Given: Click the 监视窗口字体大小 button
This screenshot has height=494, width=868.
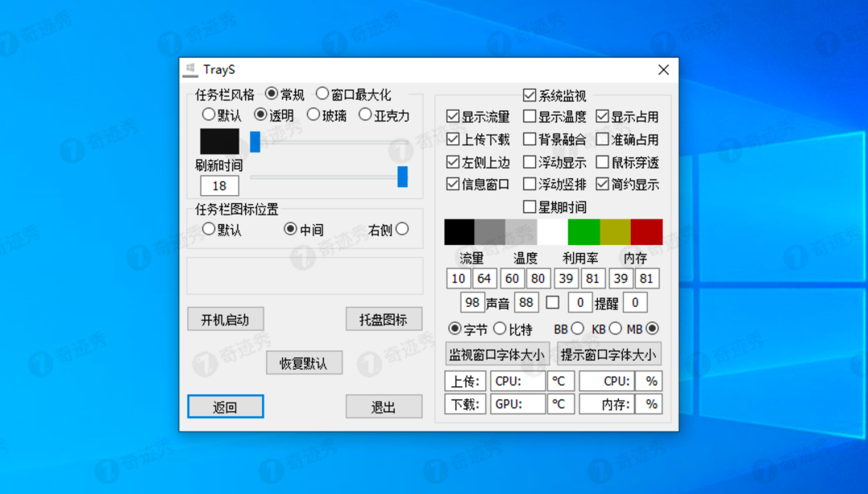Looking at the screenshot, I should pyautogui.click(x=497, y=354).
